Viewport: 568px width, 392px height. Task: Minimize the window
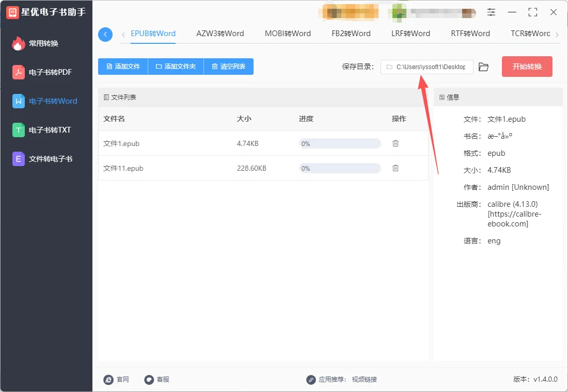(x=512, y=12)
